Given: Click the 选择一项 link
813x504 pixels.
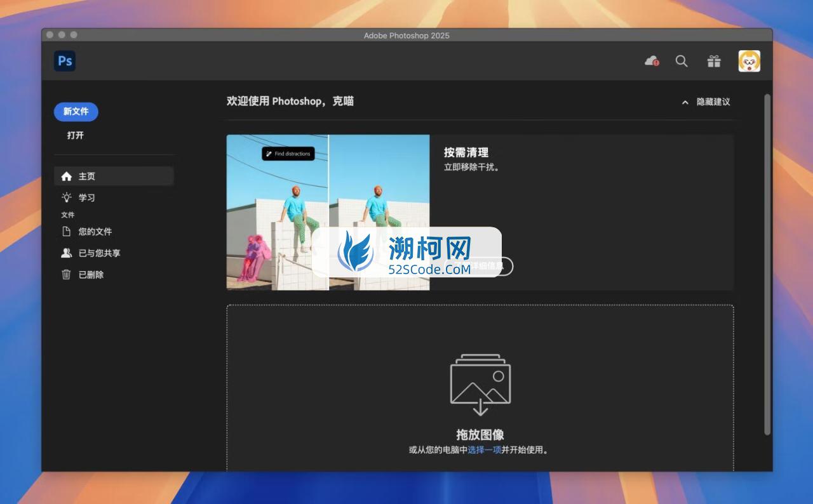Looking at the screenshot, I should click(485, 450).
